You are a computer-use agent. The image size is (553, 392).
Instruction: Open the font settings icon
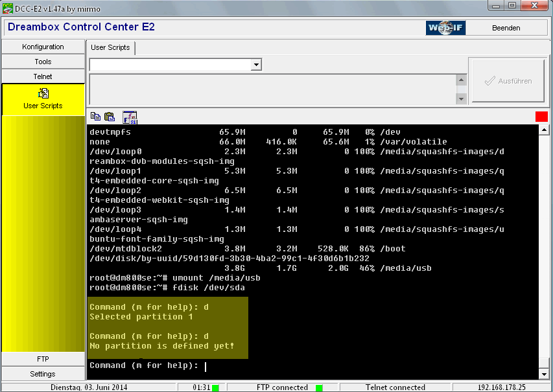[x=130, y=117]
